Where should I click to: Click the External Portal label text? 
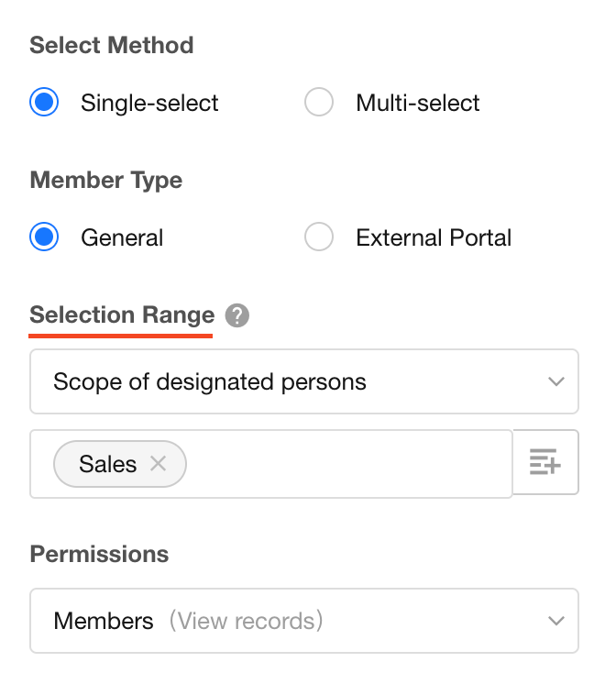[x=434, y=237]
